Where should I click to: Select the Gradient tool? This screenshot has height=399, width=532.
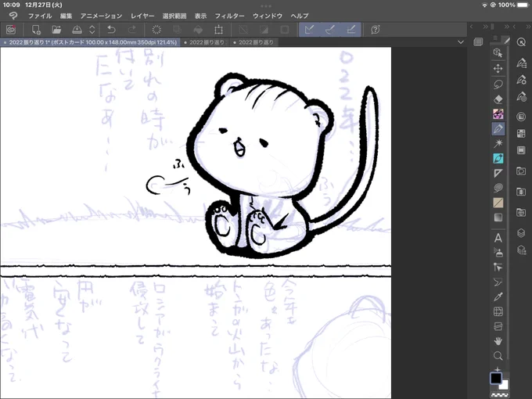tap(498, 217)
